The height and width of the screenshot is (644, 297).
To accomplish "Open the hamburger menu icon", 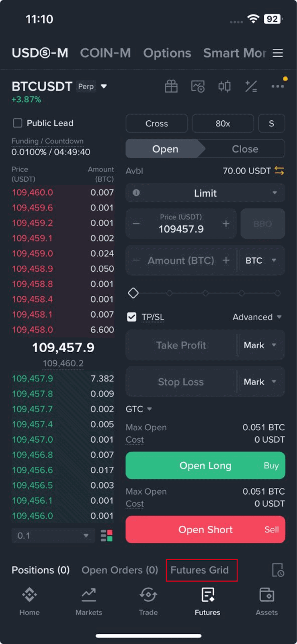I will click(x=278, y=53).
